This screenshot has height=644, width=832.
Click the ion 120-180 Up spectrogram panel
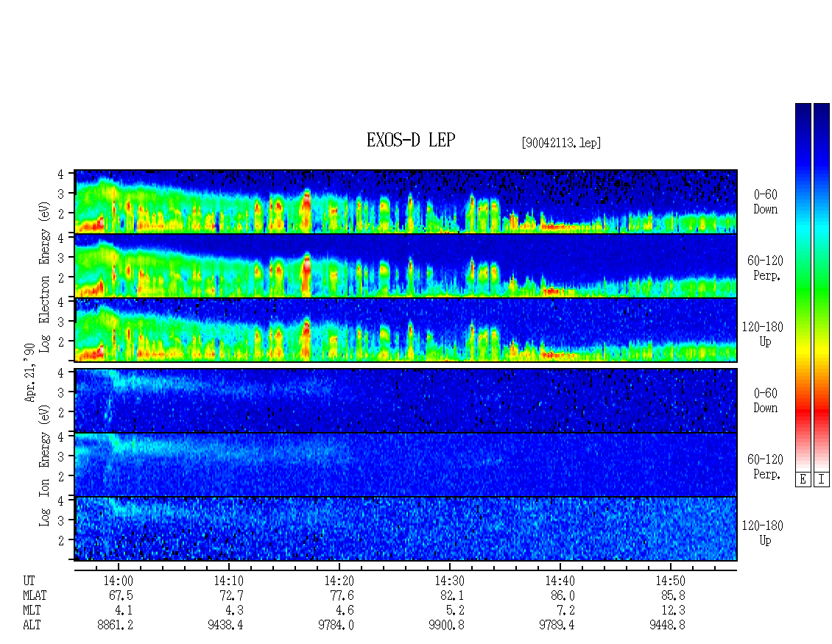point(406,529)
